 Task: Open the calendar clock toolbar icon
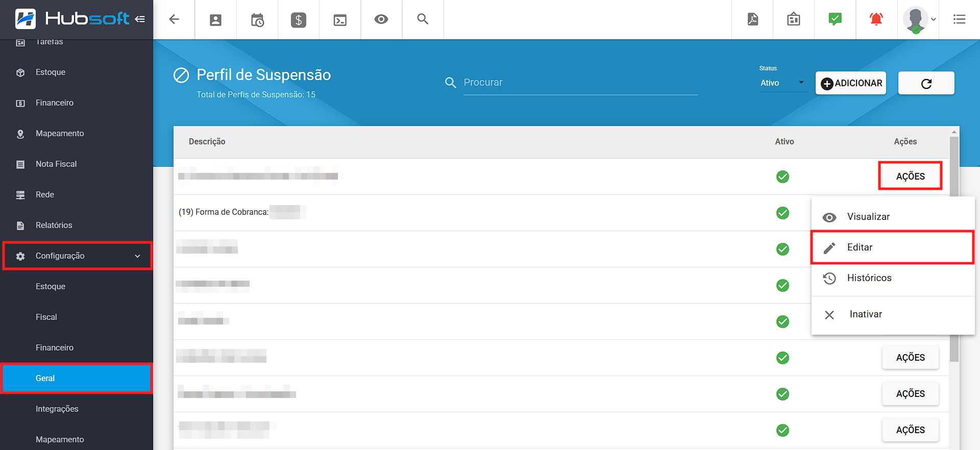[257, 20]
